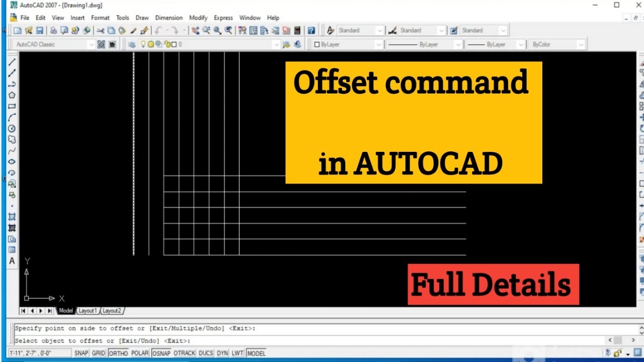Click Workspace Settings gear icon

tap(101, 44)
